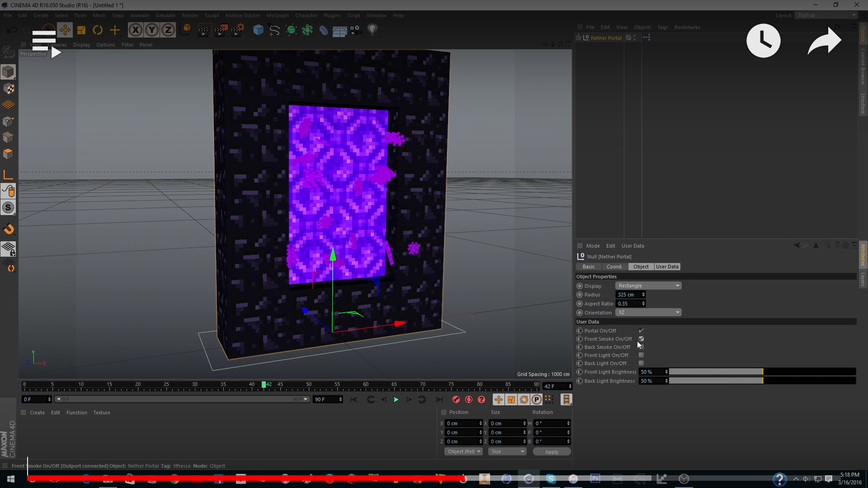Click Radius value stepper arrows

coord(643,295)
